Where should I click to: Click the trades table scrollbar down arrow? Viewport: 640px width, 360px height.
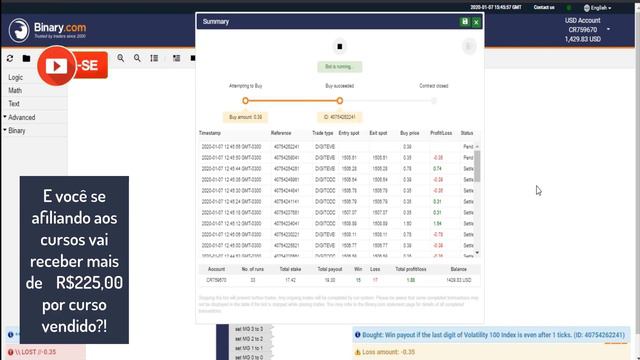(477, 253)
